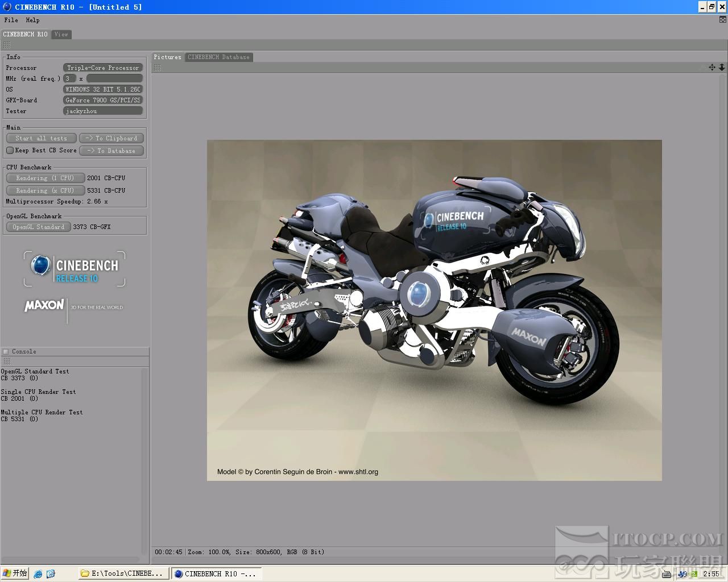Click the grip handle of the Pictures panel
Image resolution: width=728 pixels, height=582 pixels.
click(158, 68)
